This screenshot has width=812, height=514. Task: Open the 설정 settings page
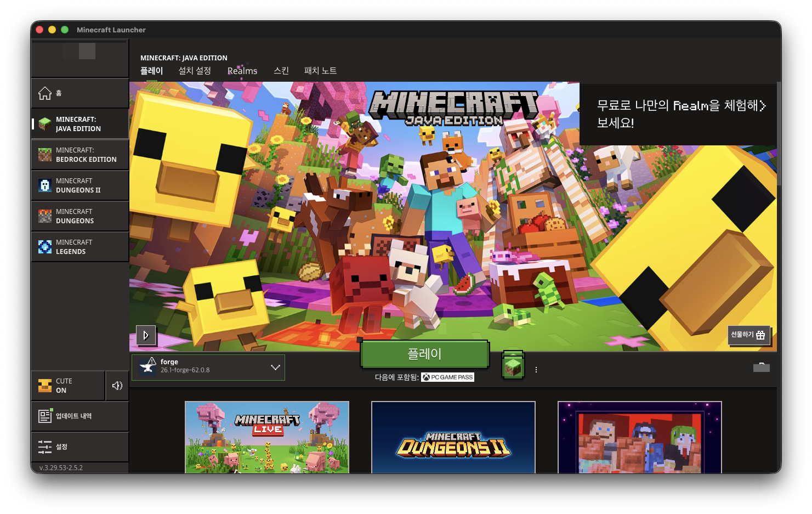click(80, 447)
